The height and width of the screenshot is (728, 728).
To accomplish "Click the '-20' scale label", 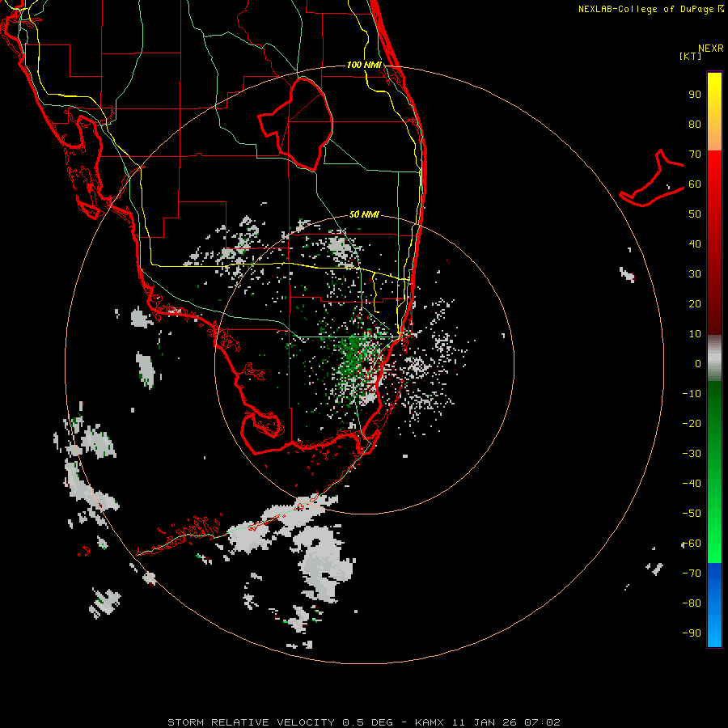I will [692, 423].
